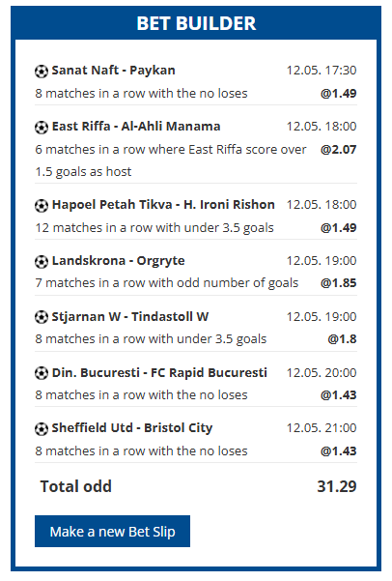Open Din. Bucuresti - FC Rapid Bucuresti match

(159, 372)
